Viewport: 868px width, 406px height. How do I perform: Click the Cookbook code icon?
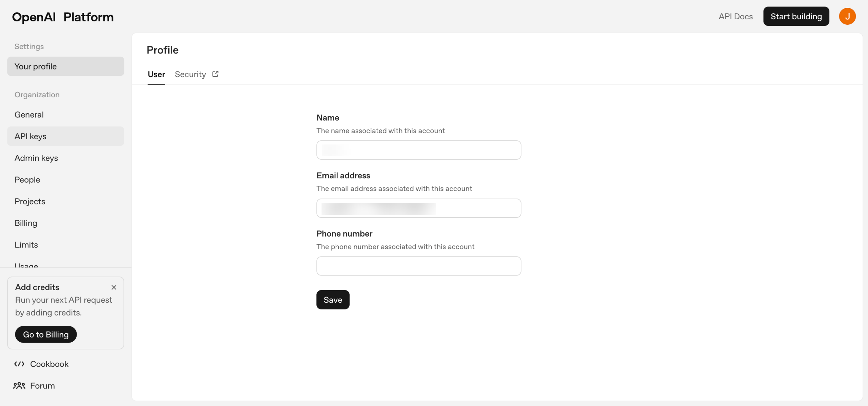[x=19, y=364]
